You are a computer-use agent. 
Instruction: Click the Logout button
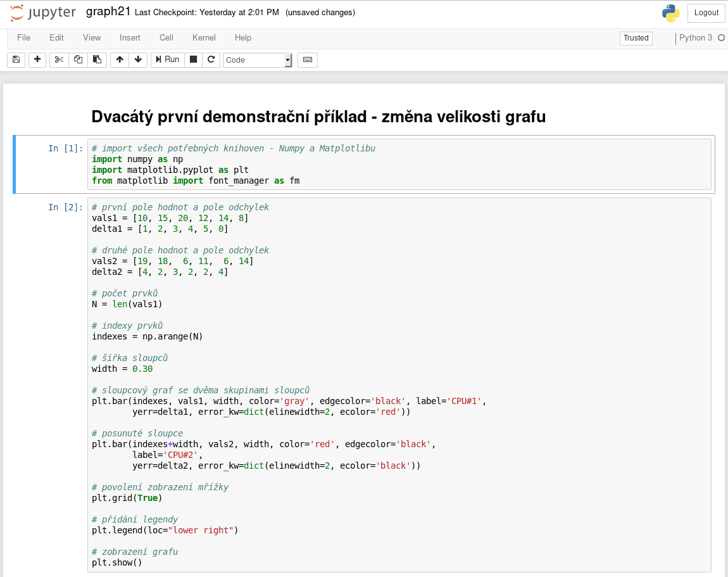pyautogui.click(x=706, y=13)
